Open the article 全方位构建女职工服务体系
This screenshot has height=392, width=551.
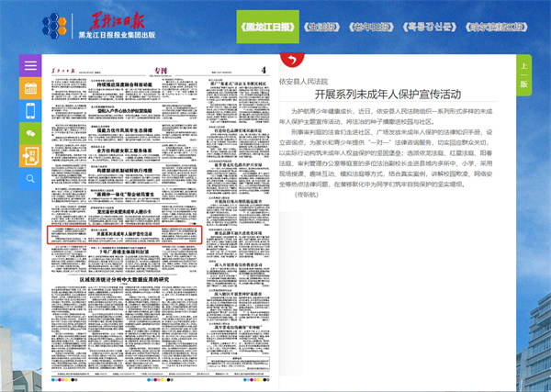124,151
